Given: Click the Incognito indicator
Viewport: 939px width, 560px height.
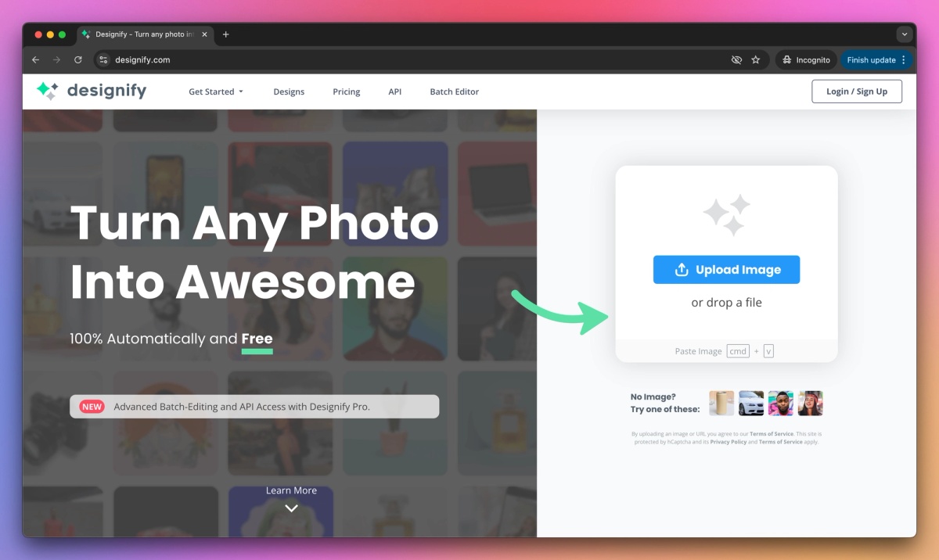Looking at the screenshot, I should click(x=805, y=59).
